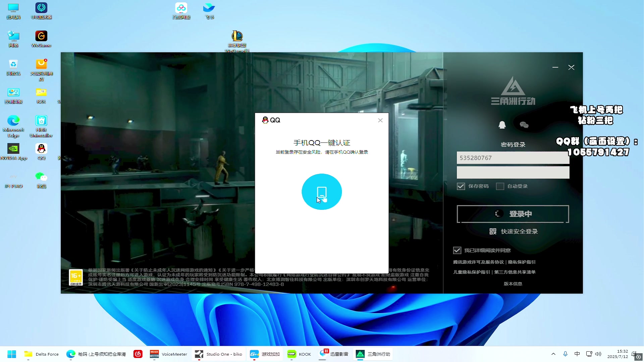Viewport: 644px width, 362px height.
Task: Click the 版本信息 link
Action: (x=513, y=284)
